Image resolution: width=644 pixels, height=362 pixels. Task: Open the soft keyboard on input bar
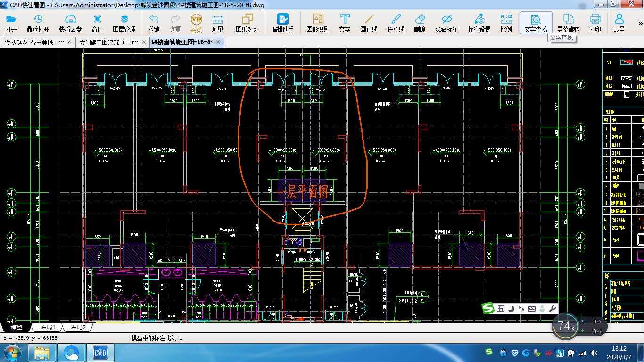pos(532,309)
